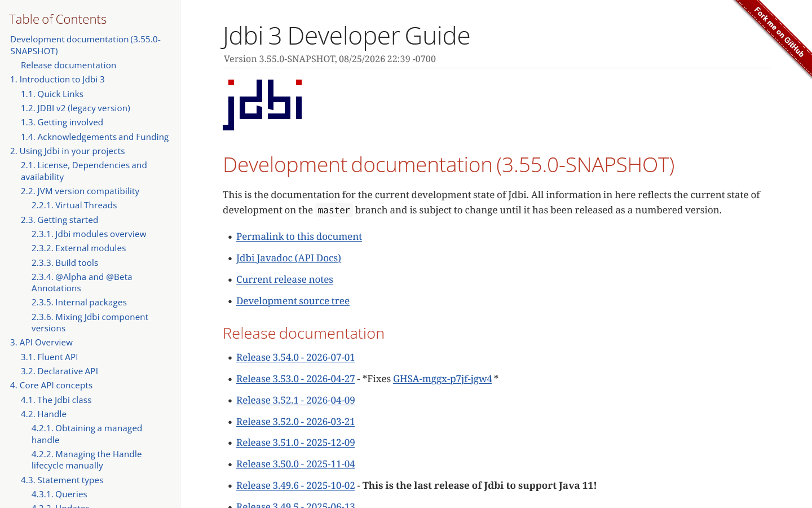Jump to 4. Core API concepts
812x508 pixels.
51,386
